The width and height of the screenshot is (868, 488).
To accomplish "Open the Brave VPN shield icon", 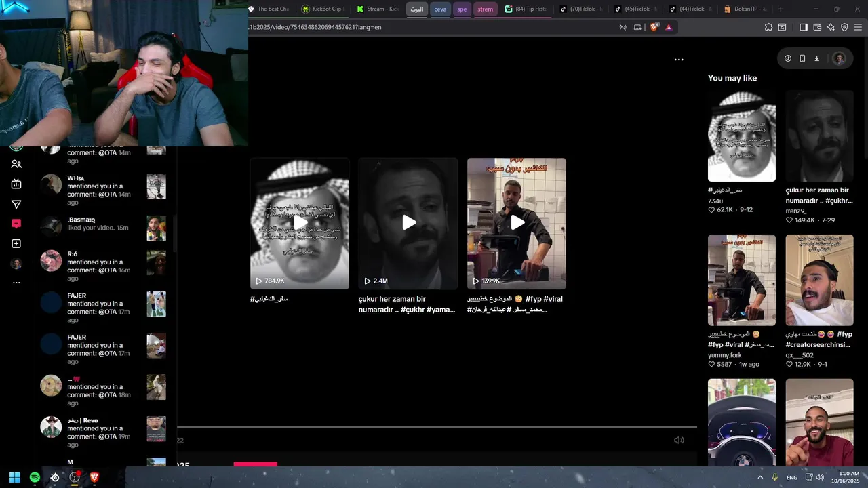I will click(844, 27).
